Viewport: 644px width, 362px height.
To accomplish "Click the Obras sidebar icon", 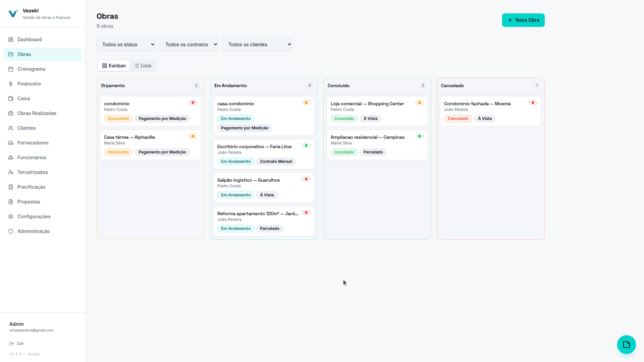I will (x=11, y=54).
